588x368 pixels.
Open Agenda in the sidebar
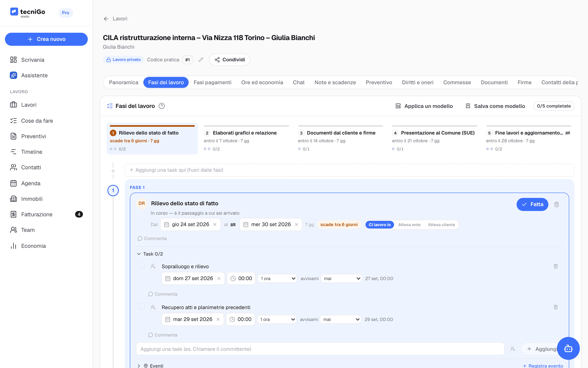pos(46,183)
